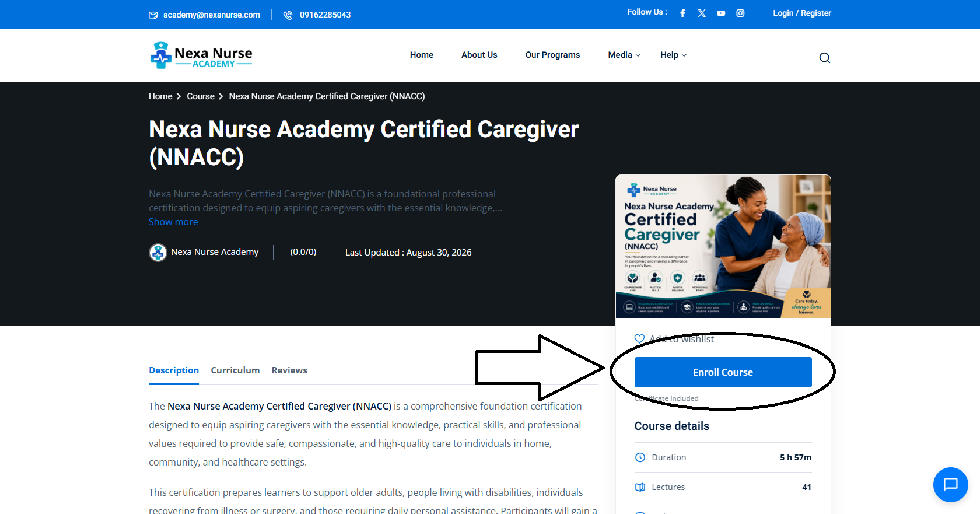Viewport: 980px width, 514px height.
Task: Click the academy@nexanurse.com email link
Action: [x=212, y=15]
